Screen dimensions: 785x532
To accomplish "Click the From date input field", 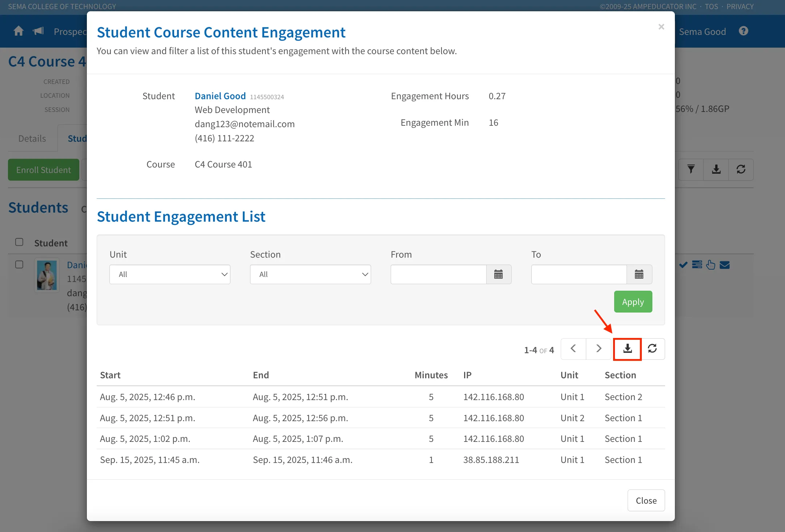I will [x=438, y=274].
